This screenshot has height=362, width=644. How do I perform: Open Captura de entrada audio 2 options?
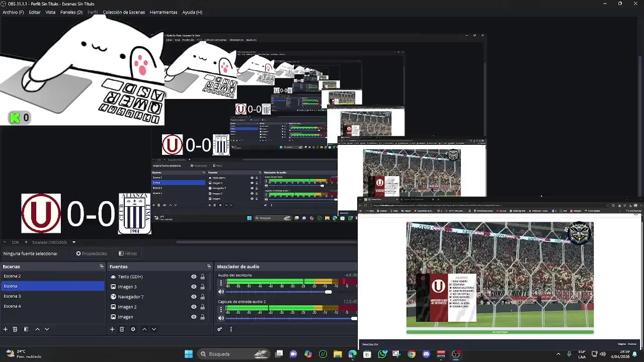(220, 310)
